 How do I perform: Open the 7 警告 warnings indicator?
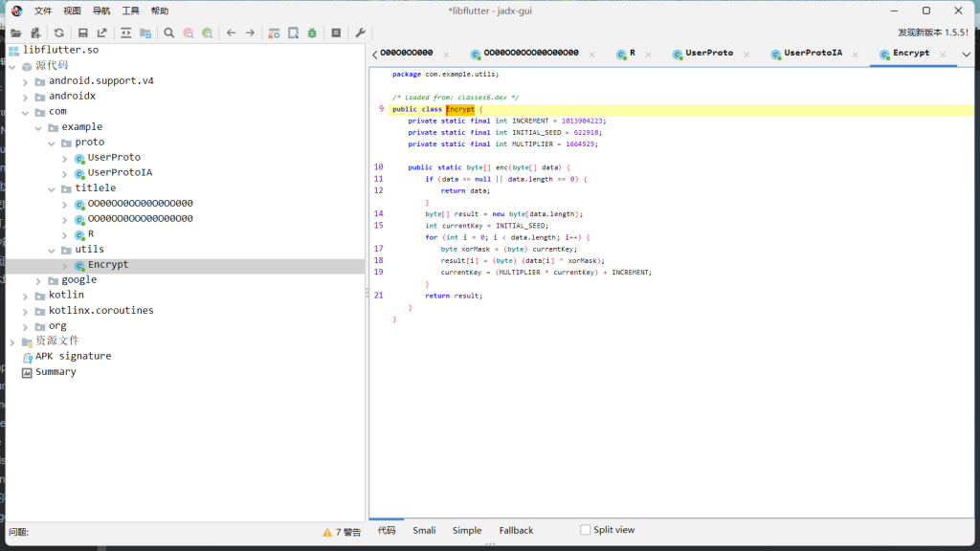(x=342, y=532)
